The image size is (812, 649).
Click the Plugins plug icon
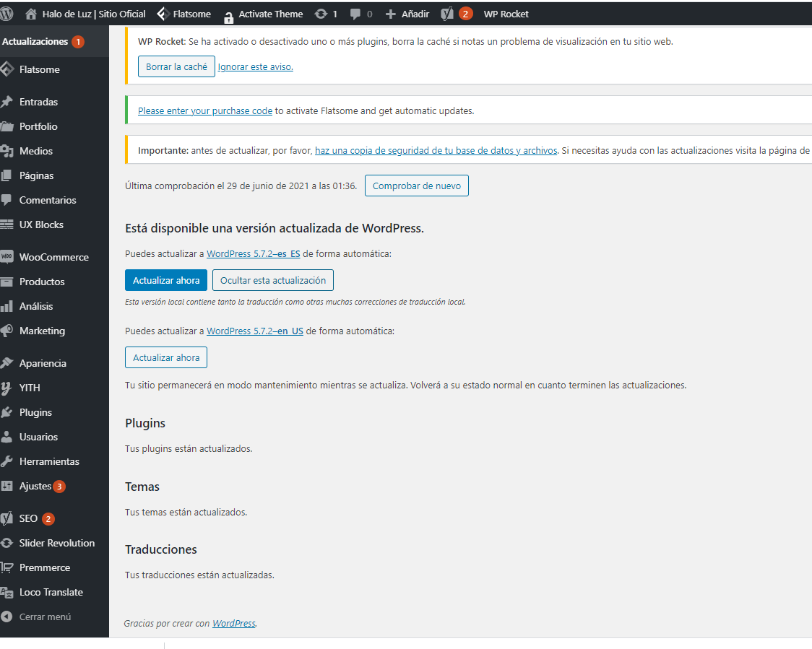click(x=7, y=412)
